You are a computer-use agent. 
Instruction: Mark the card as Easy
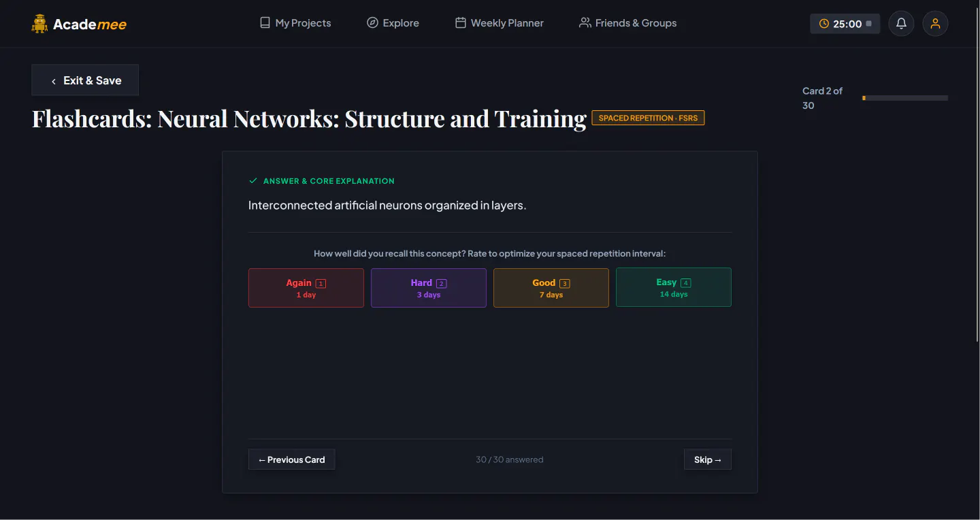click(674, 287)
